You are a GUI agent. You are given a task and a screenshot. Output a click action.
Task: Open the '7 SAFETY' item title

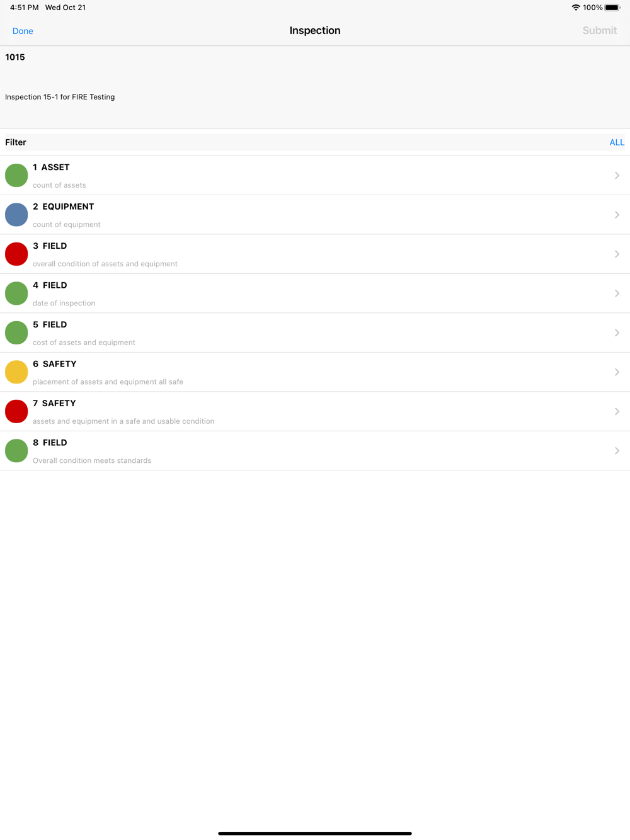pyautogui.click(x=54, y=404)
